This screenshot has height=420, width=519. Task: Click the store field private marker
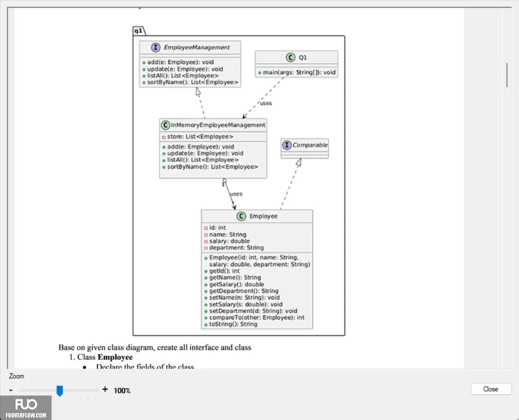[x=164, y=137]
